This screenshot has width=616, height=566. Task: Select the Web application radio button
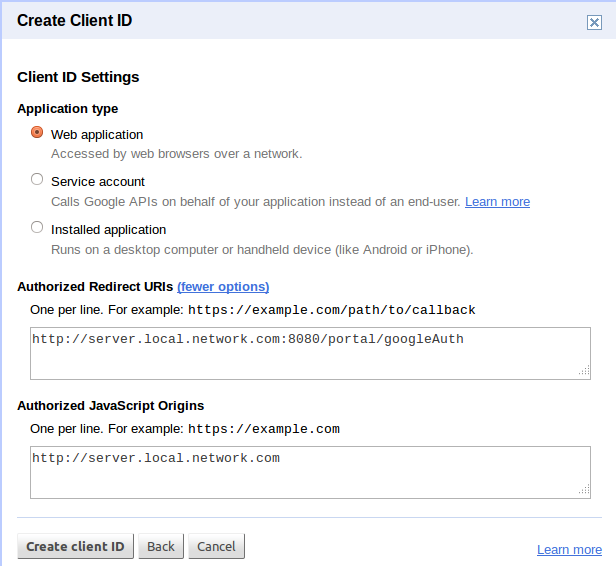pos(37,132)
